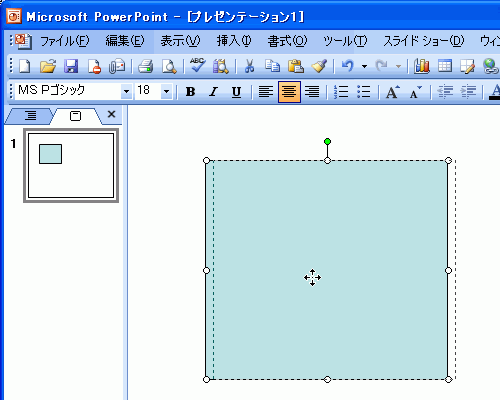Expand the font size 18 dropdown arrow
Screen dimensions: 500x400
click(166, 91)
